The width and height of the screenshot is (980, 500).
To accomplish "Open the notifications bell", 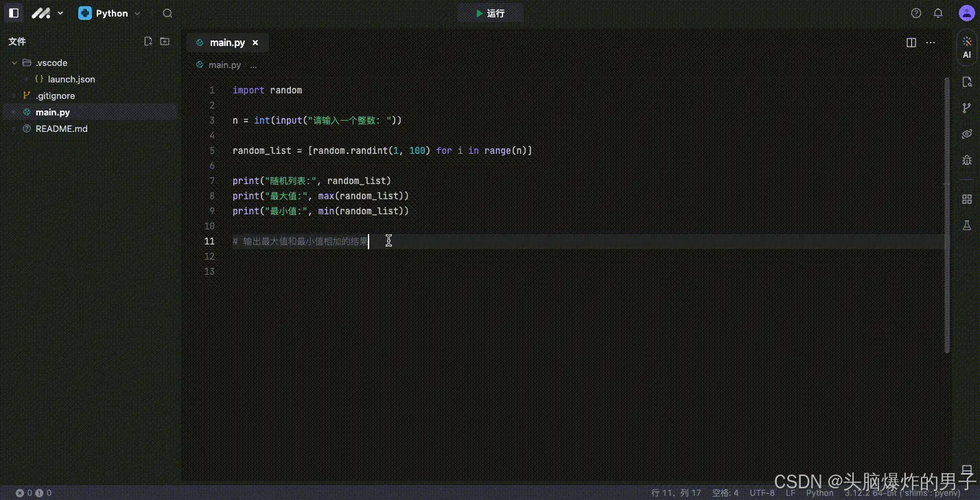I will (x=938, y=13).
